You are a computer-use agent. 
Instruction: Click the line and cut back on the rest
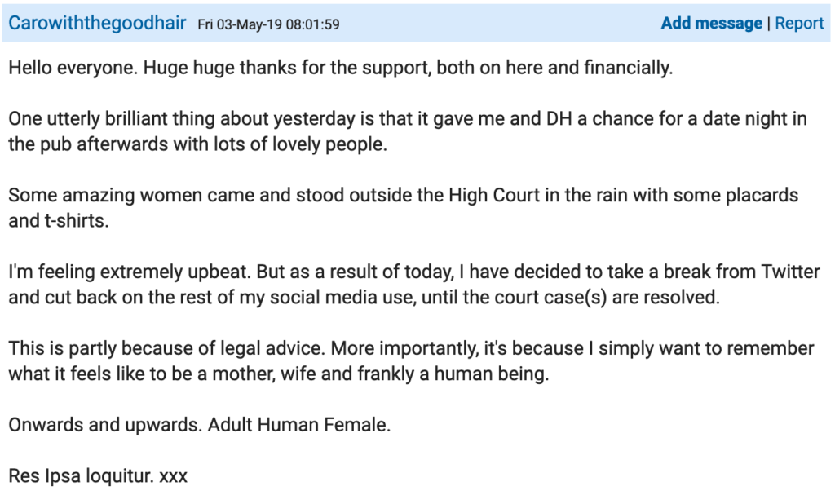point(364,298)
